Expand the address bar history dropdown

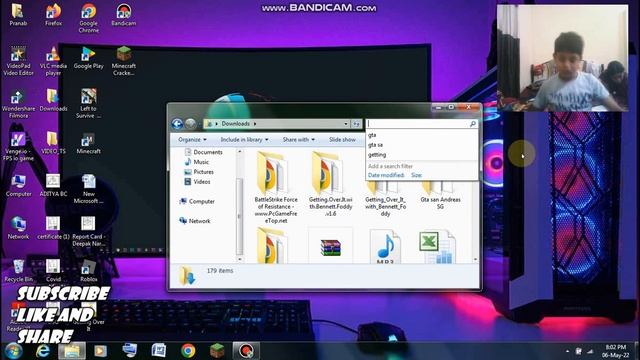346,124
